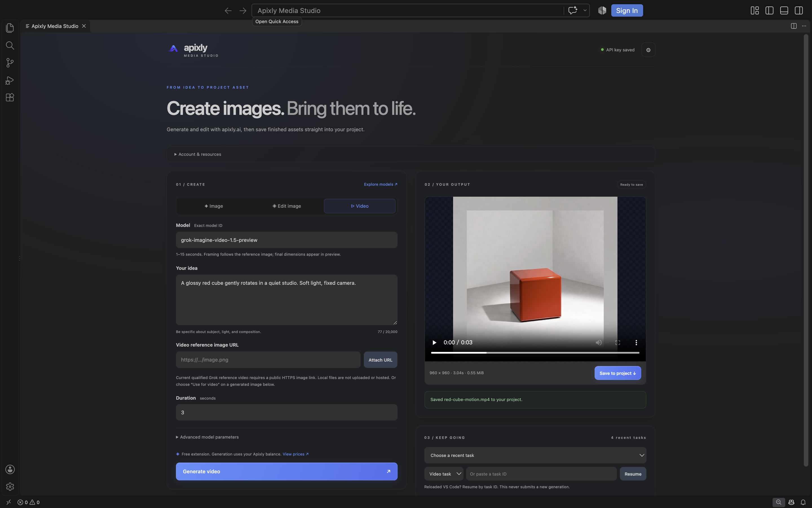Expand Advanced model parameters
The image size is (812, 508).
pos(207,437)
